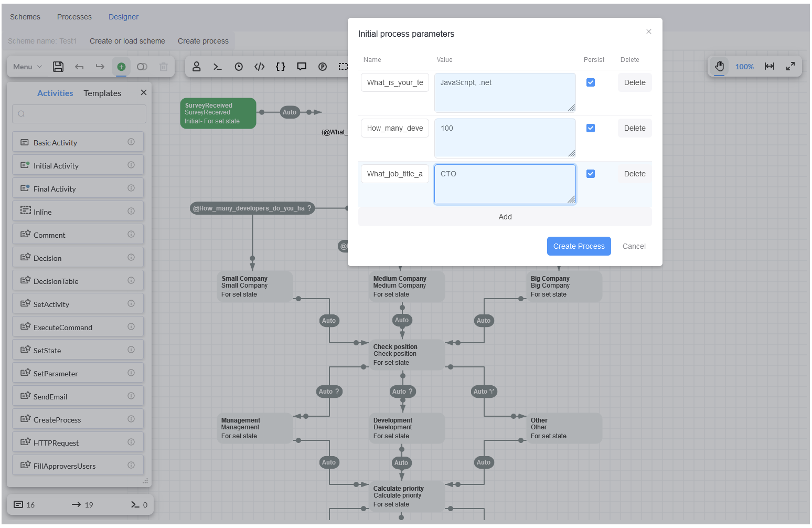This screenshot has width=812, height=528.
Task: Delete the How_many_deve parameter row
Action: tap(635, 128)
